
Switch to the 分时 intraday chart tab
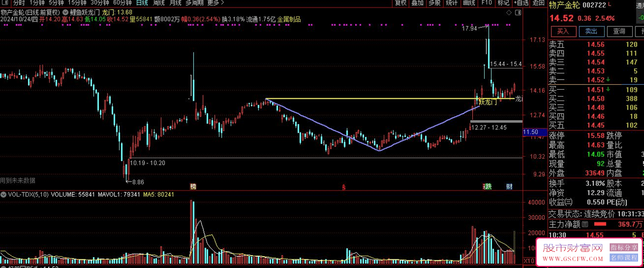(19, 3)
